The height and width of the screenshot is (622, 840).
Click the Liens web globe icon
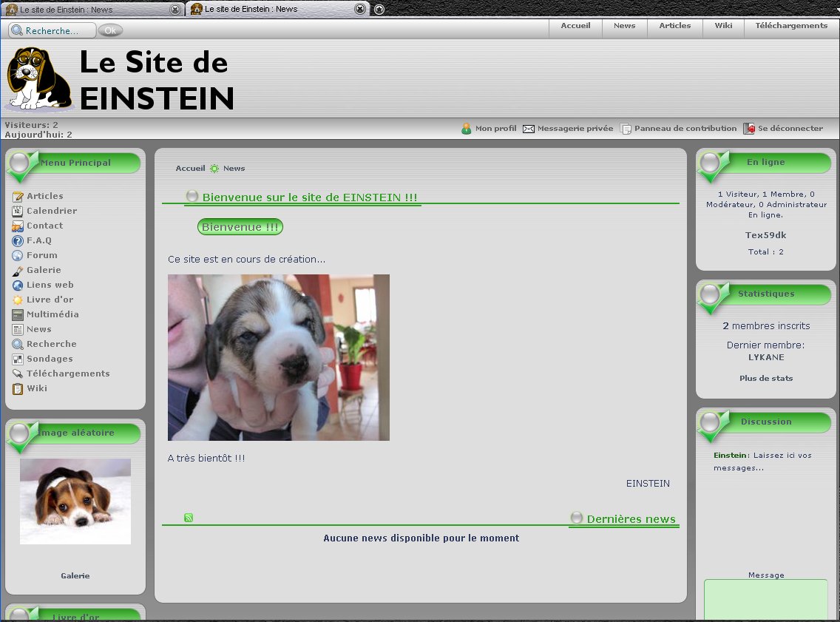click(x=18, y=285)
